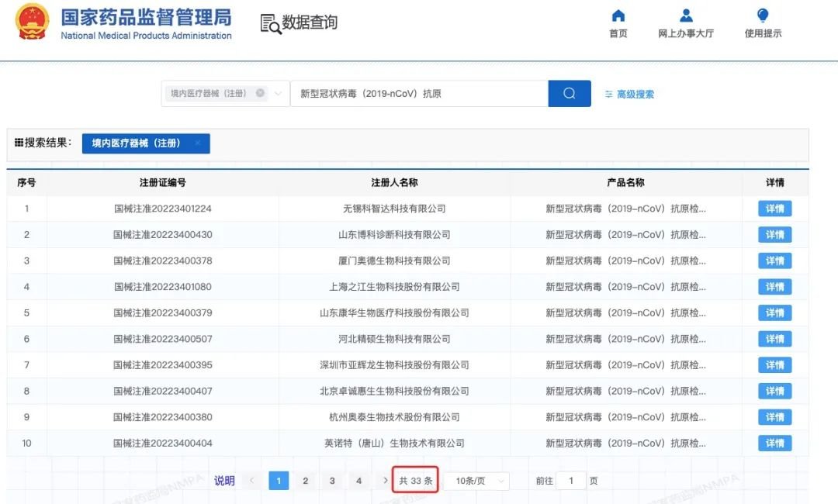
Task: Click registration number 国械注准20223400378
Action: (162, 261)
